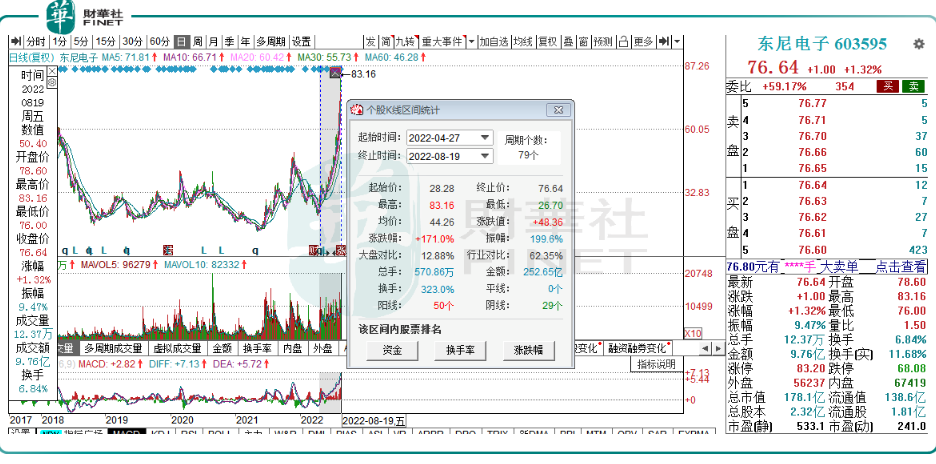
Task: Click 窗 window button
Action: click(x=583, y=42)
